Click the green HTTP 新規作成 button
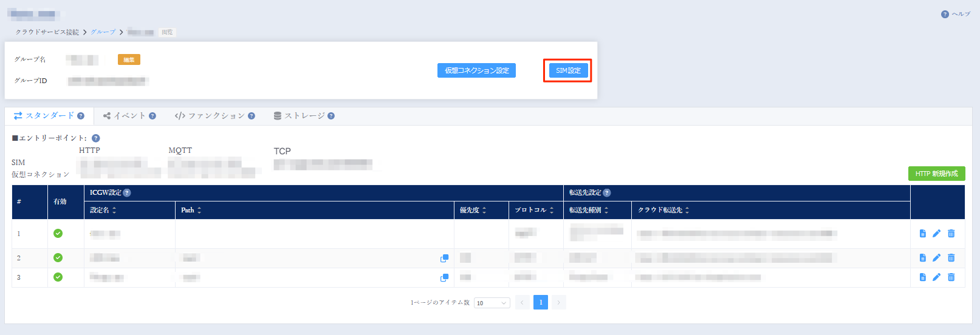 pyautogui.click(x=936, y=174)
